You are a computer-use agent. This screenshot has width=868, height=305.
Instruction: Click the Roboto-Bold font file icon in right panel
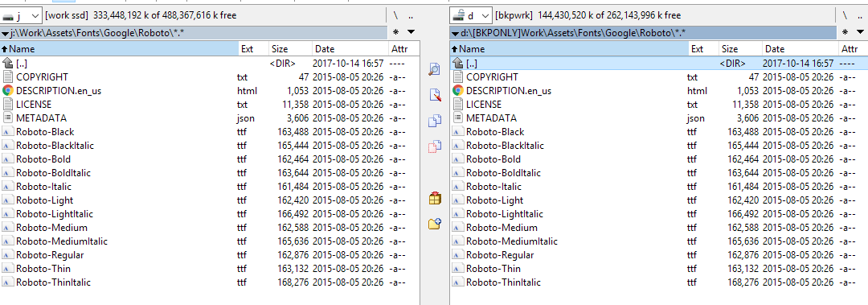(x=458, y=159)
